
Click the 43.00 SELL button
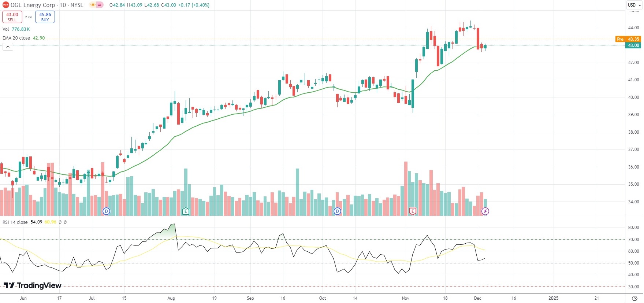(x=12, y=17)
